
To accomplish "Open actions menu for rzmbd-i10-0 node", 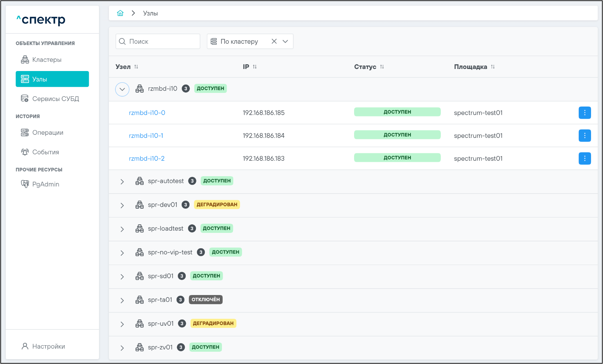I will pos(585,113).
